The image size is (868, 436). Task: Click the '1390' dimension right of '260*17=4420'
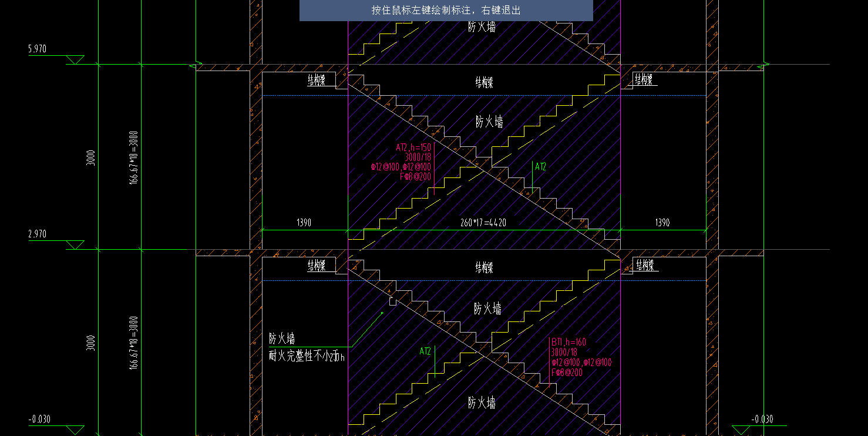661,223
